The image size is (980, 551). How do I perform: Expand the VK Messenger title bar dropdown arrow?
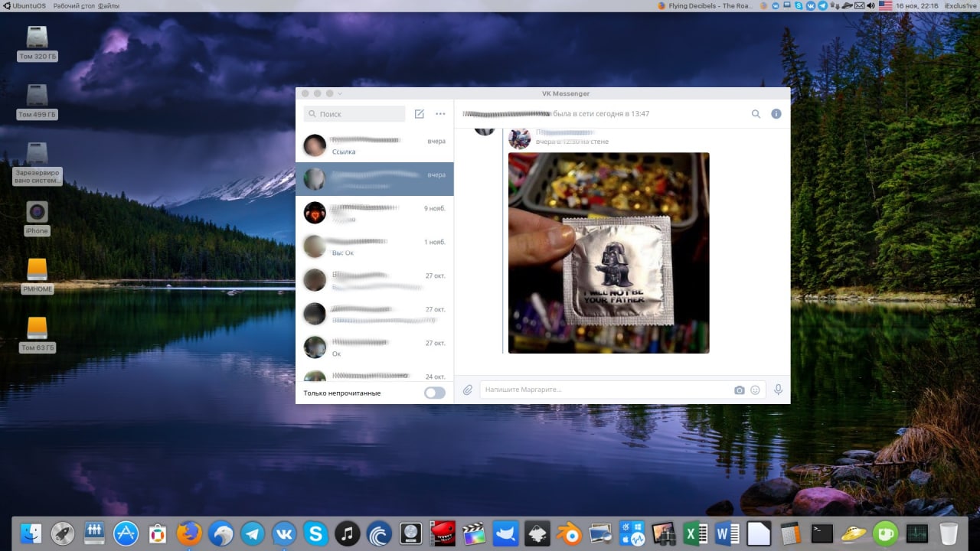(x=340, y=93)
